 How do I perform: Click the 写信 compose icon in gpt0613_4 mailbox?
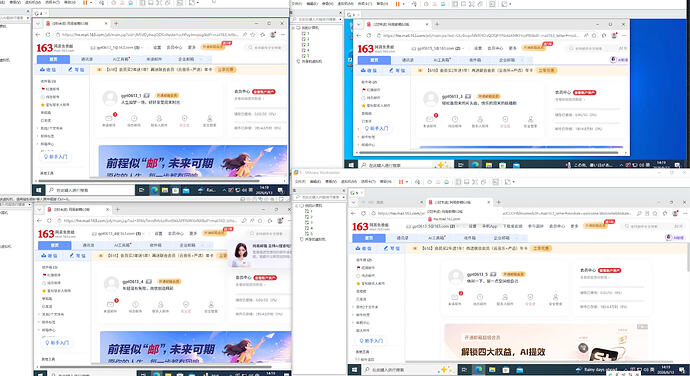pyautogui.click(x=77, y=255)
